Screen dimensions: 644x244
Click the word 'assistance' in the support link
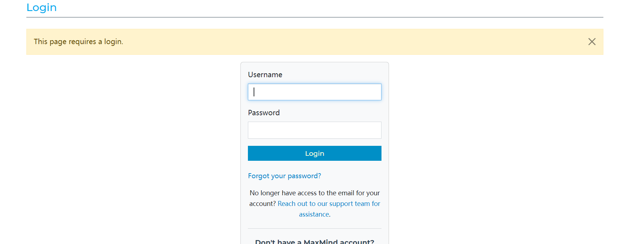pos(314,214)
